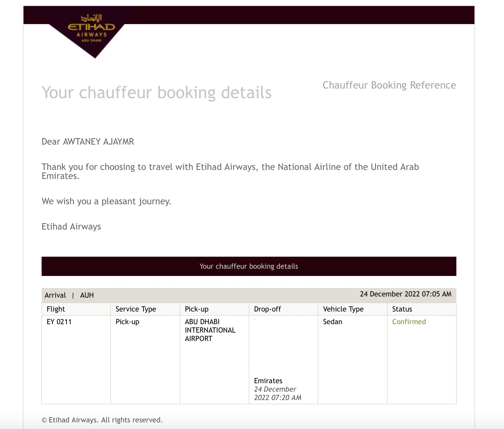The image size is (504, 429).
Task: Click the Service Type column header
Action: pos(136,309)
